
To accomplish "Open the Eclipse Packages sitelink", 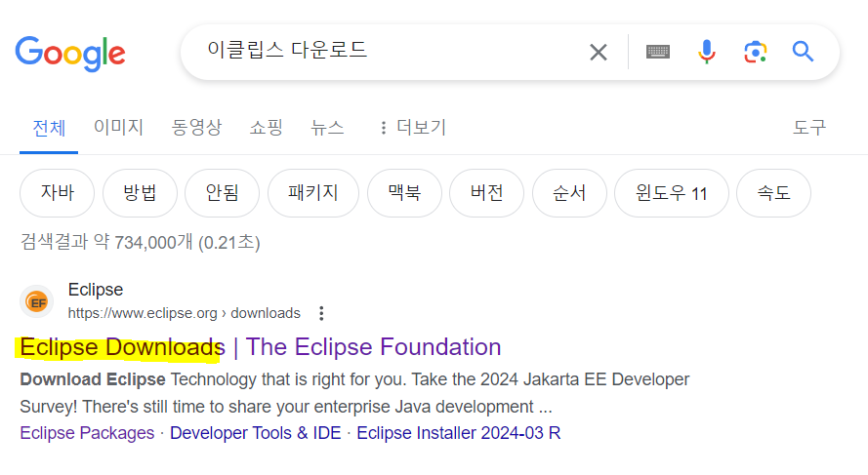I will click(x=87, y=433).
